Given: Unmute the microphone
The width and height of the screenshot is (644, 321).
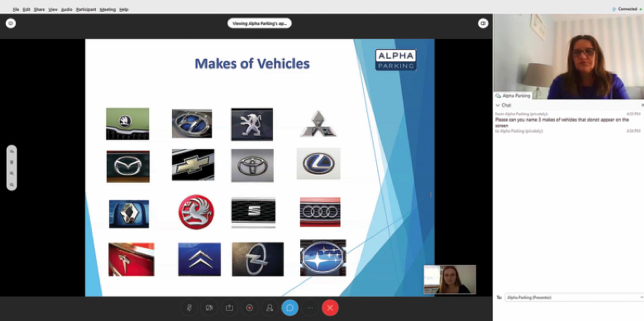Looking at the screenshot, I should pos(189,308).
